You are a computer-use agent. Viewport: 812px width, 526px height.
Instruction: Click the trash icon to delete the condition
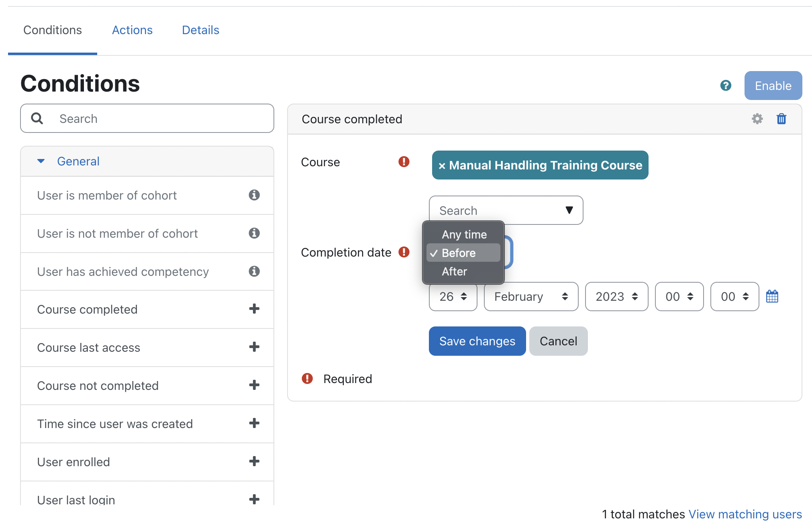[x=781, y=119]
